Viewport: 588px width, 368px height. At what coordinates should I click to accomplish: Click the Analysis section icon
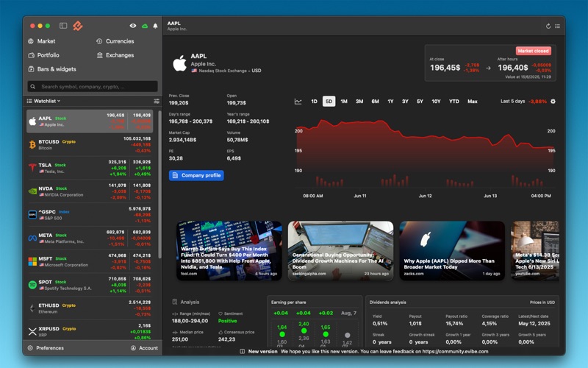tap(174, 302)
